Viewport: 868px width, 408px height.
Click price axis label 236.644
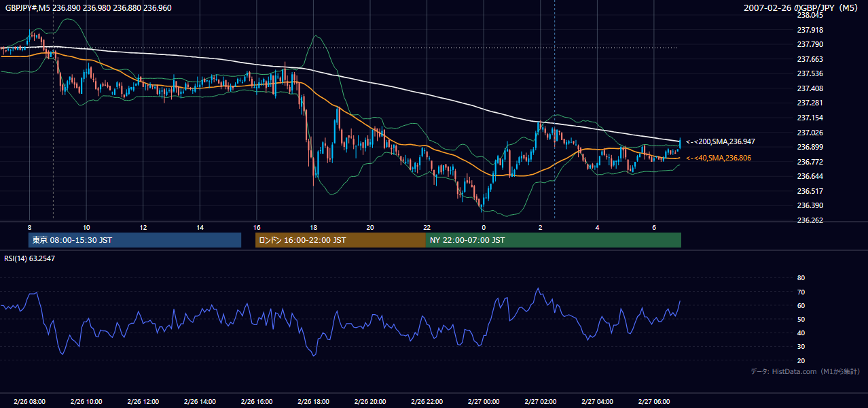tap(810, 176)
